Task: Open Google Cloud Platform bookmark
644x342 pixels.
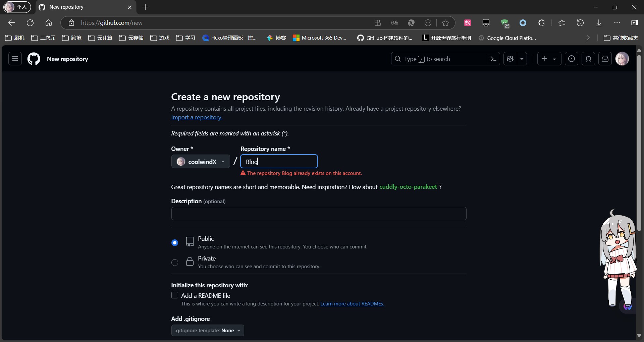Action: [x=507, y=38]
